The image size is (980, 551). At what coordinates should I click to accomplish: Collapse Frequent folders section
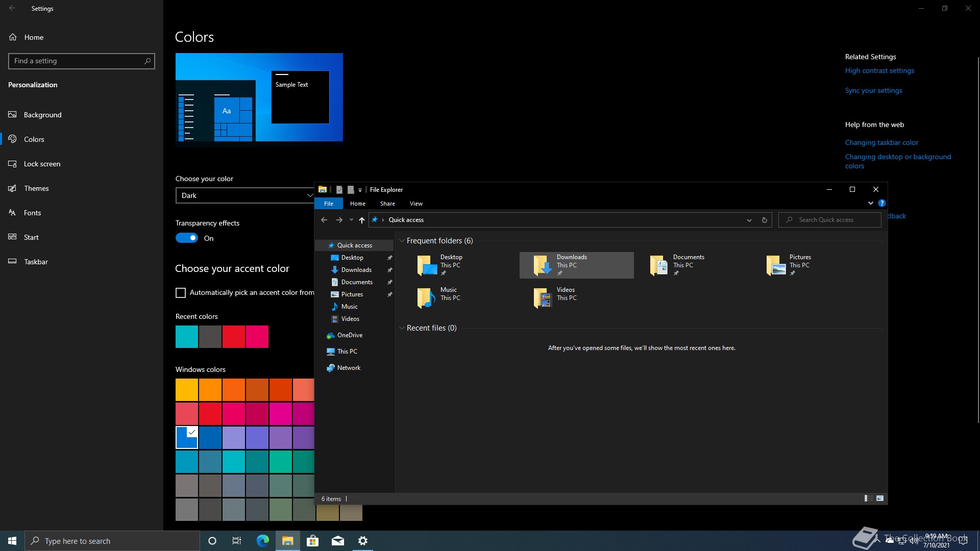tap(402, 241)
